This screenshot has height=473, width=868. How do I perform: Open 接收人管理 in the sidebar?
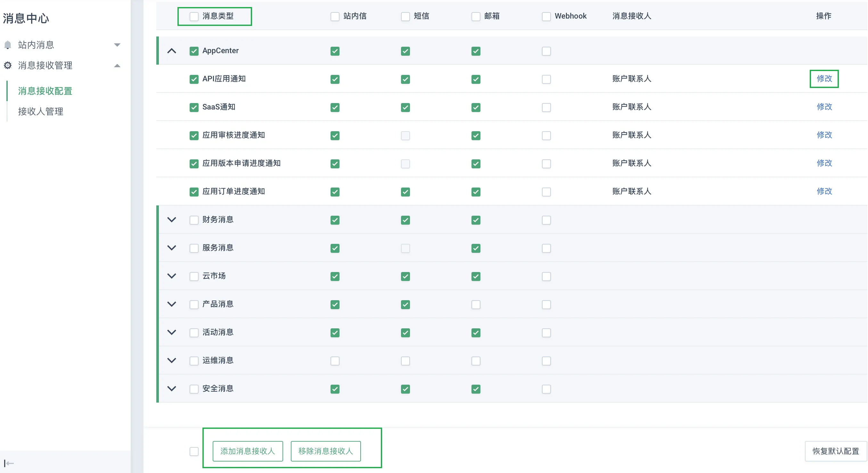(x=41, y=111)
